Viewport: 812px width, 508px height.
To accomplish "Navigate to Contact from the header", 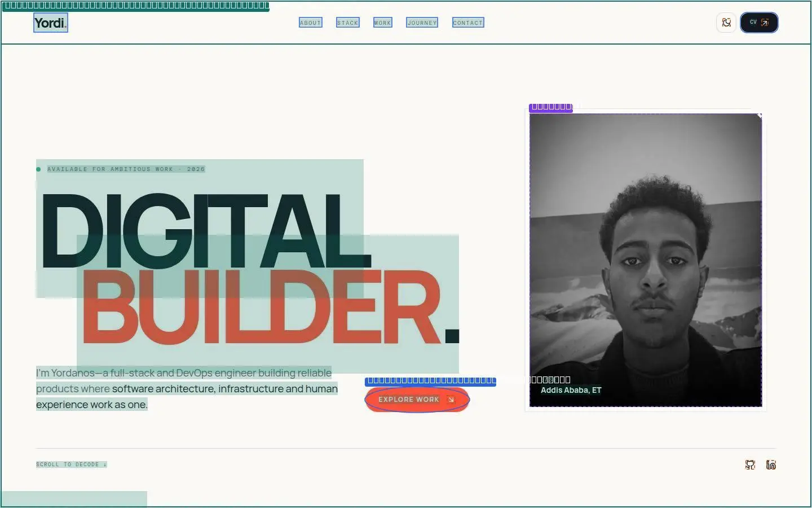I will [x=468, y=23].
